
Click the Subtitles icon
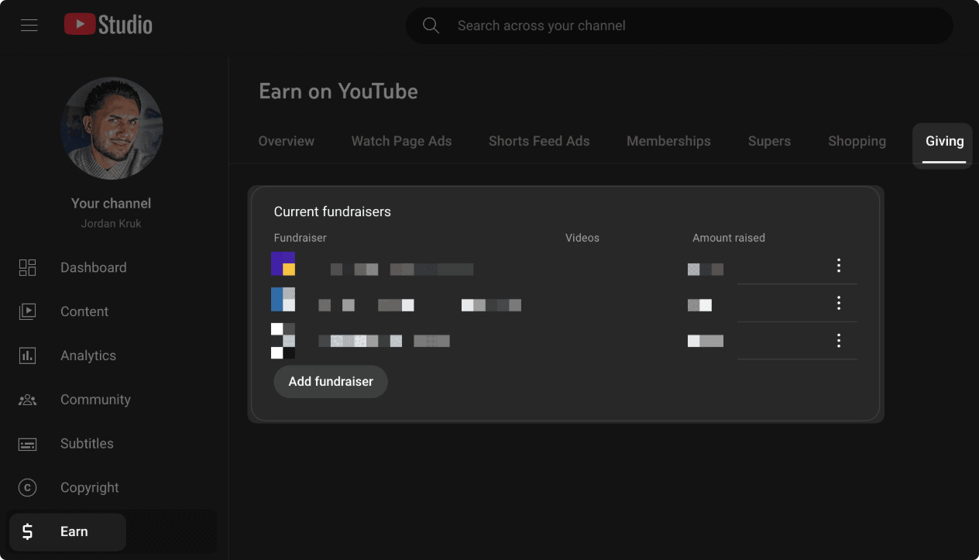(27, 444)
